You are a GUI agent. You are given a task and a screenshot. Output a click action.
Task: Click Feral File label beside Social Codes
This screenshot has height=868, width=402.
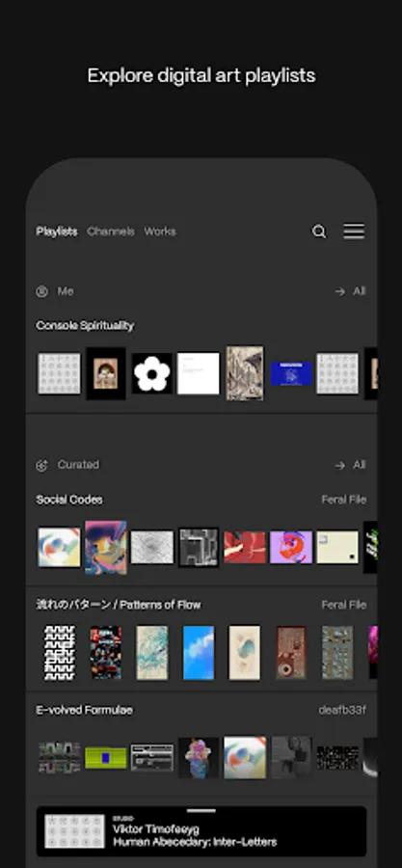pos(344,500)
